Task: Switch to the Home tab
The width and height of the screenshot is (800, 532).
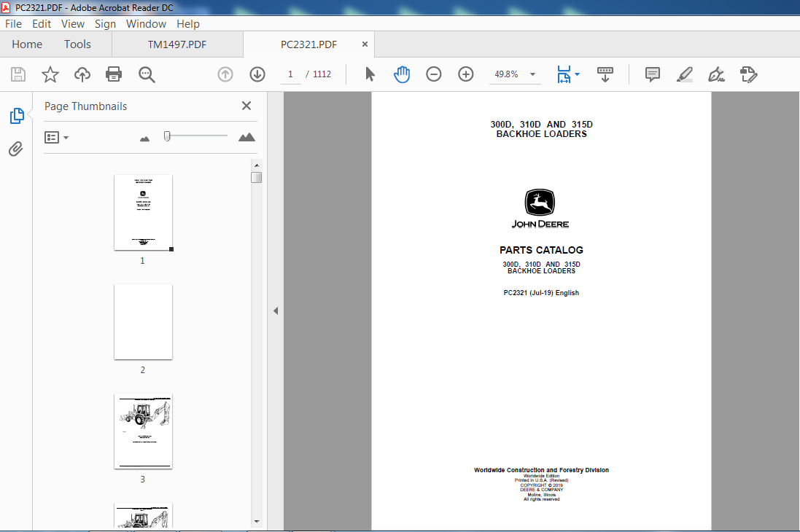Action: (x=27, y=44)
